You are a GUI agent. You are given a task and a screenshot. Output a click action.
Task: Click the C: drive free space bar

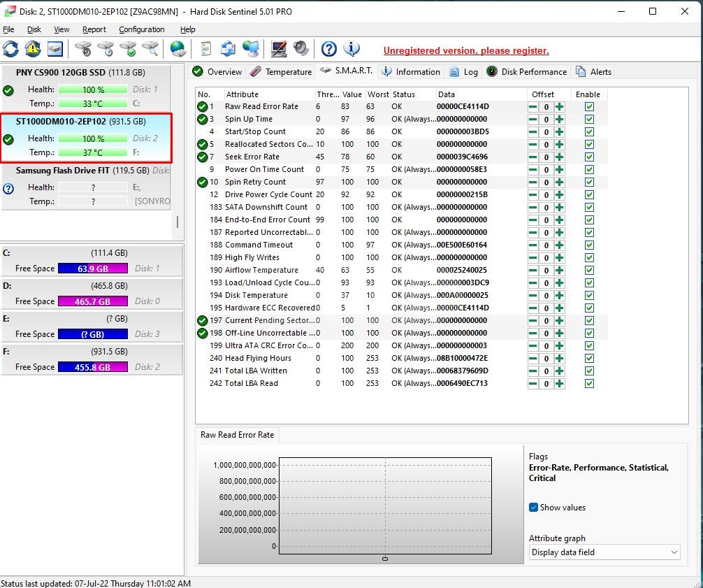(x=93, y=268)
